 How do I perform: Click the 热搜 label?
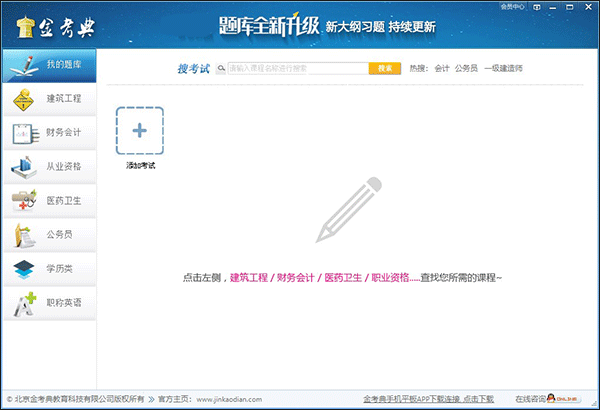coord(418,69)
